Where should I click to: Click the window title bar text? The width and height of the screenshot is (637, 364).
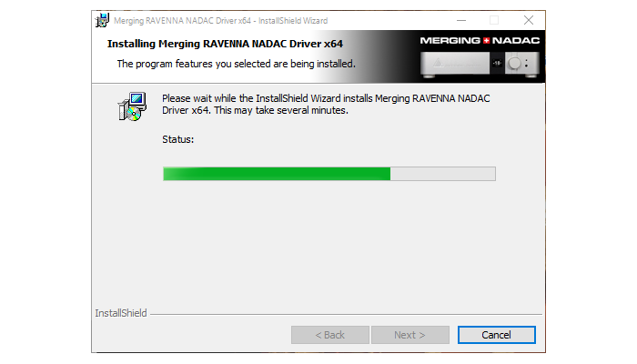coord(220,21)
